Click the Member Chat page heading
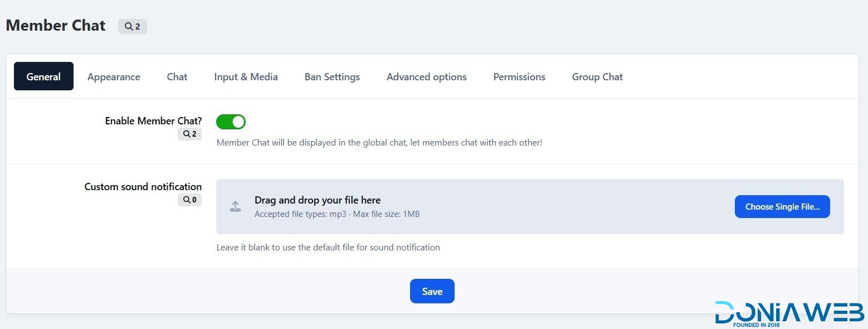This screenshot has width=868, height=329. [56, 26]
